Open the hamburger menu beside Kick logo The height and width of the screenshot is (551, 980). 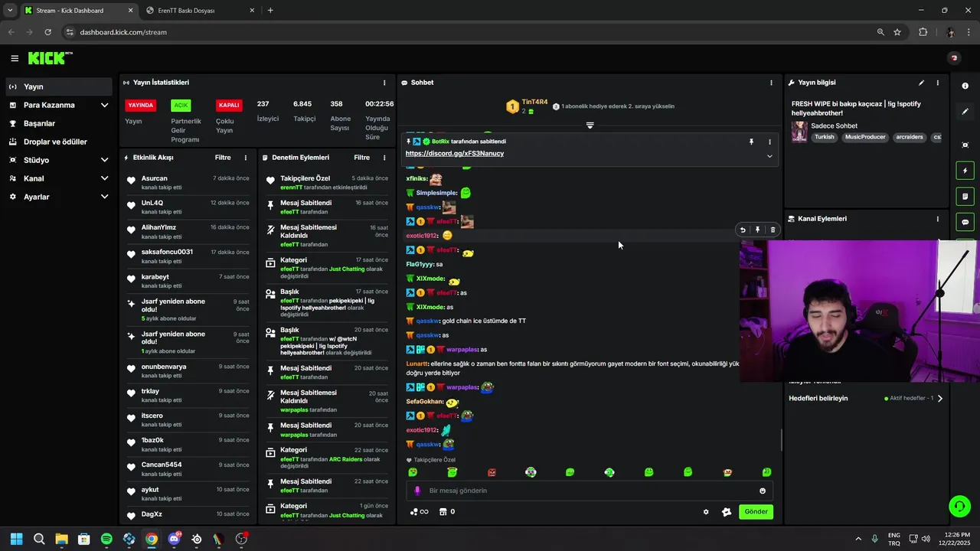[15, 58]
